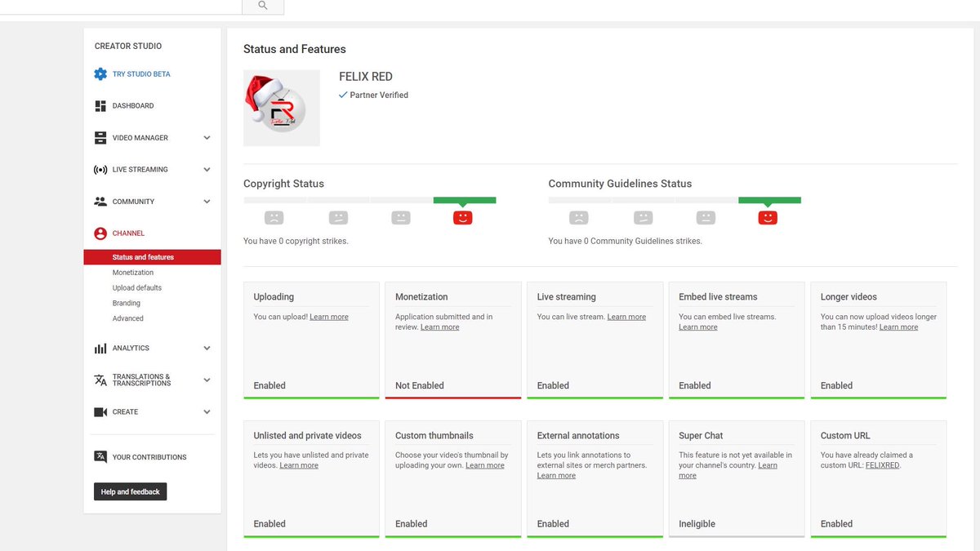Click Learn more in Live streaming card

[x=626, y=317]
